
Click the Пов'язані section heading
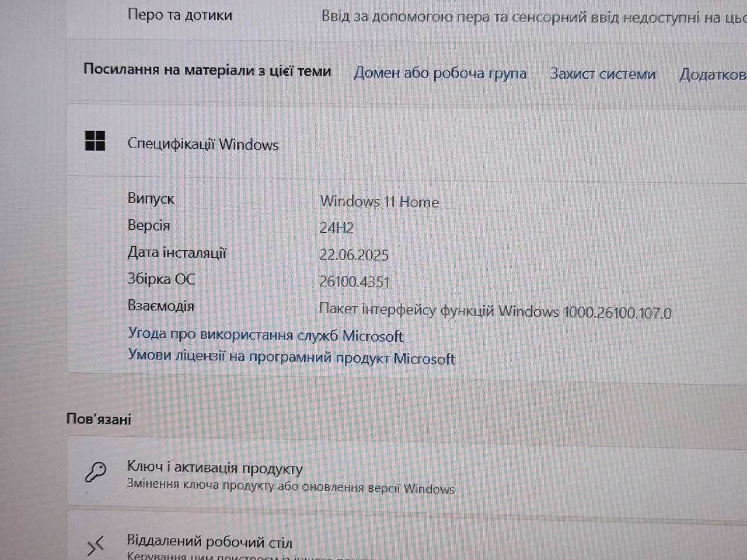point(99,419)
